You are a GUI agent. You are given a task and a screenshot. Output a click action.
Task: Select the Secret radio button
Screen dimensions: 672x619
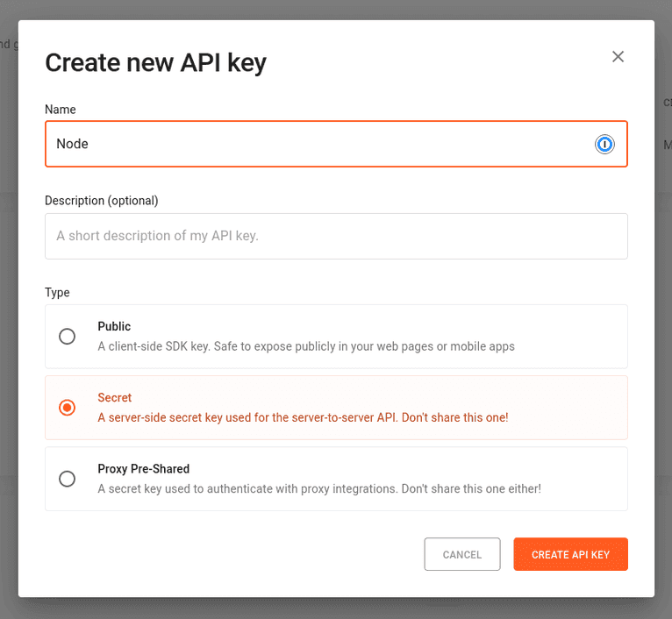[67, 408]
